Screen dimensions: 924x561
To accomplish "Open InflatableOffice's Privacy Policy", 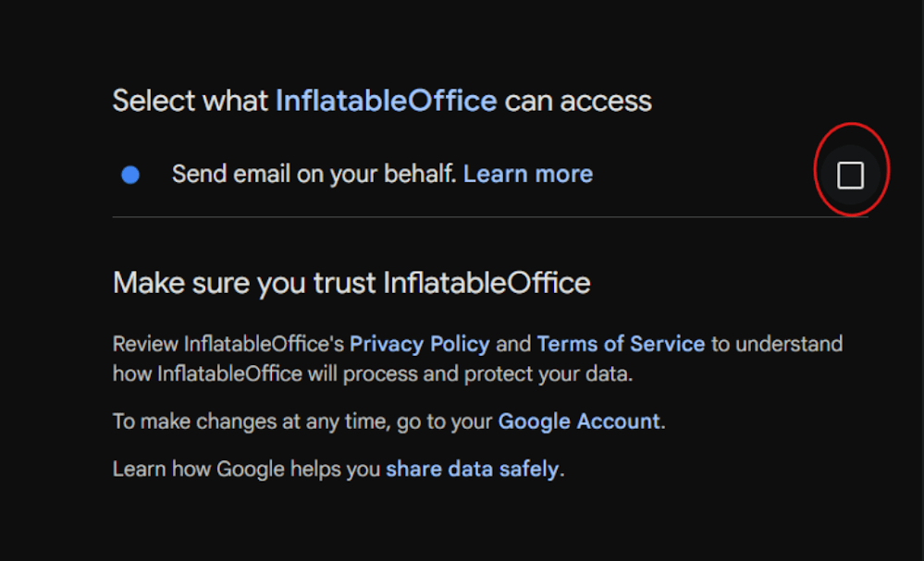I will (419, 344).
